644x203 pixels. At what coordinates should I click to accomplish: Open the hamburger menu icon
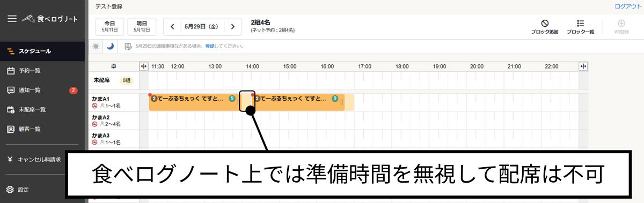click(x=12, y=18)
